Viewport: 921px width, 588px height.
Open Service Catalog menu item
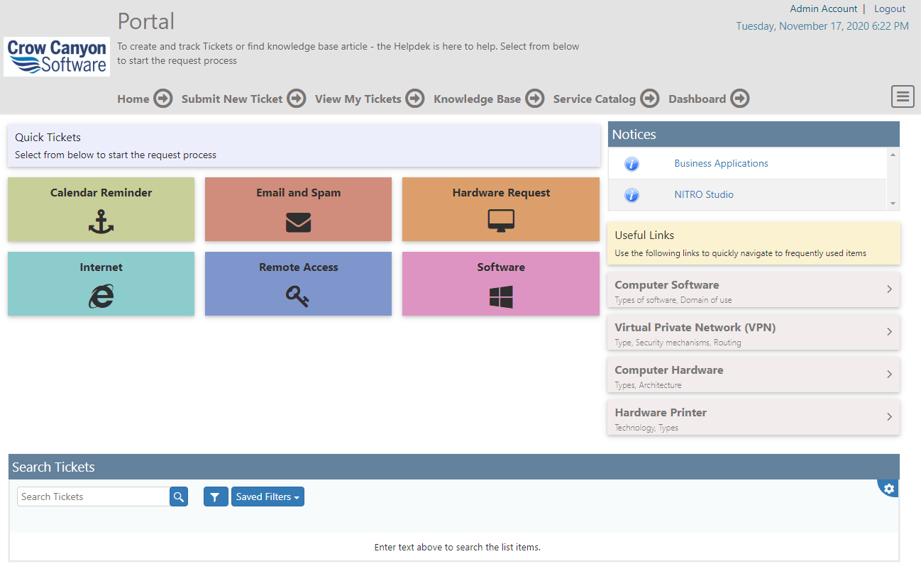coord(595,99)
